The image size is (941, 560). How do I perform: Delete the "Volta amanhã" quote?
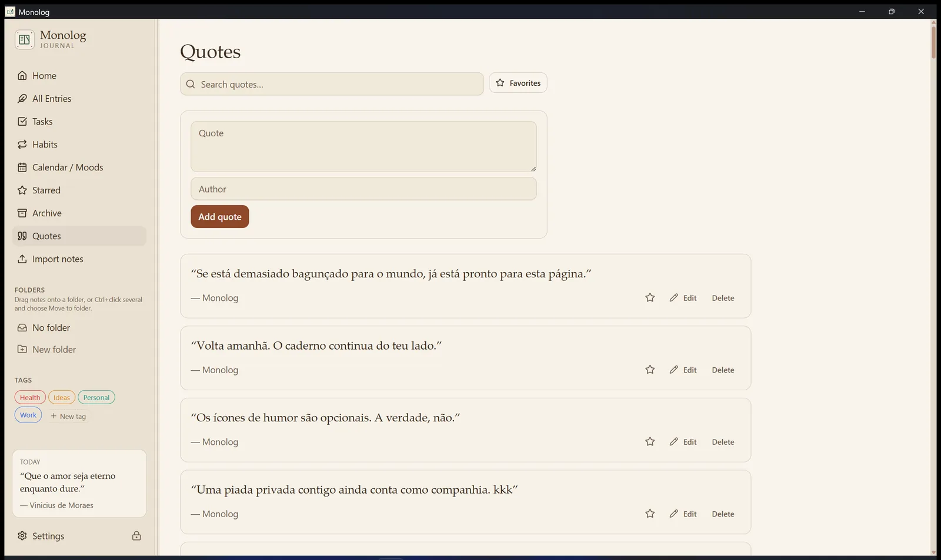(x=723, y=370)
